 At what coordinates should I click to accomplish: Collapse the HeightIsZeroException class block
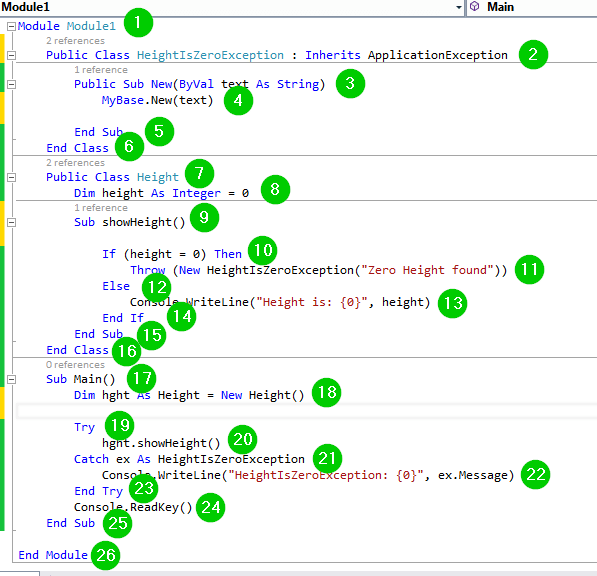[11, 55]
